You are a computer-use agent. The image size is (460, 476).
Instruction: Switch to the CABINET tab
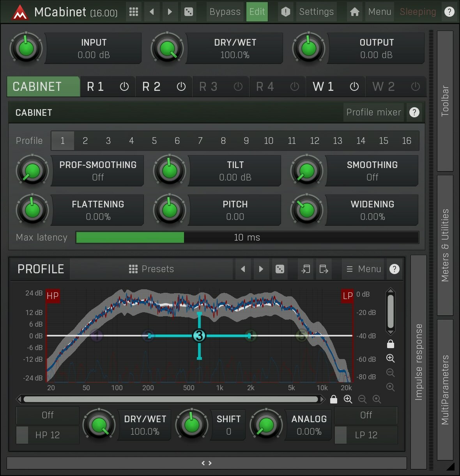[43, 87]
